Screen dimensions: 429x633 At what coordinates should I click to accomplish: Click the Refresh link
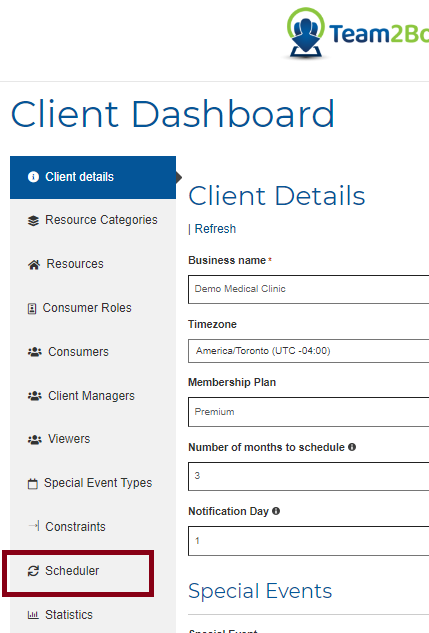[215, 228]
